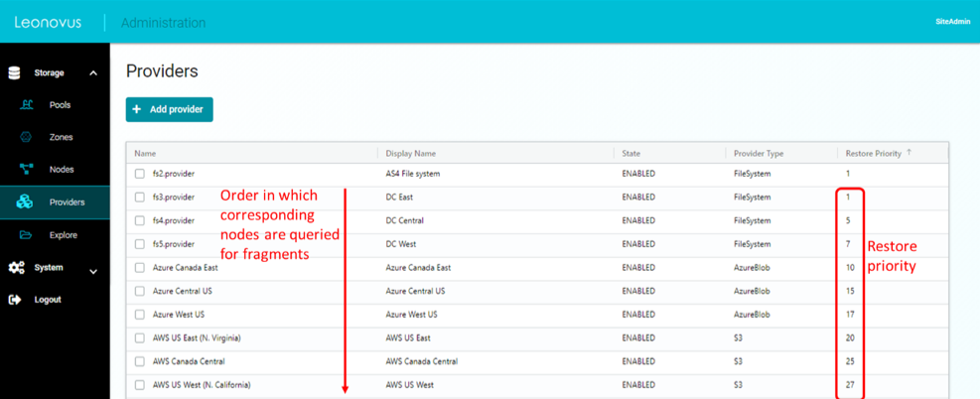Select the Providers menu item
Image resolution: width=980 pixels, height=399 pixels.
tap(55, 202)
